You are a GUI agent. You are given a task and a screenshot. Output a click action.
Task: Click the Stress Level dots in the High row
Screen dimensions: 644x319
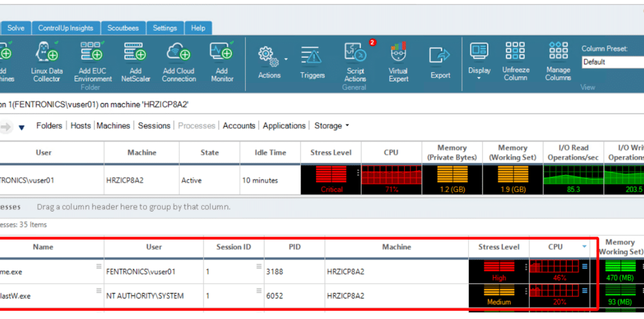[x=526, y=267]
